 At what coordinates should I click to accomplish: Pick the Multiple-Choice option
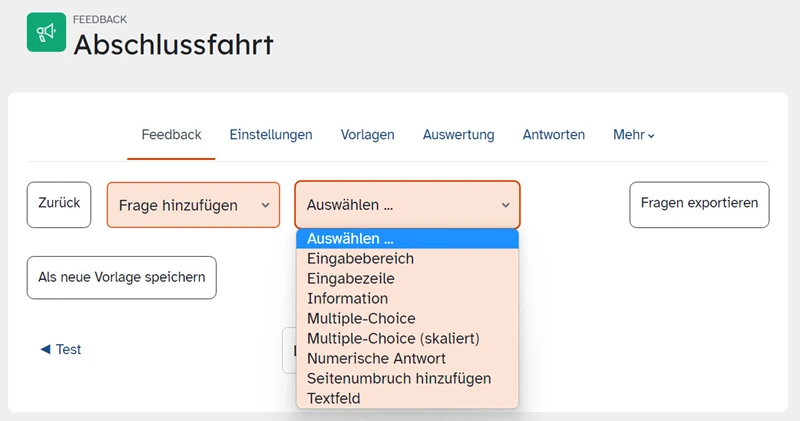[x=361, y=318]
